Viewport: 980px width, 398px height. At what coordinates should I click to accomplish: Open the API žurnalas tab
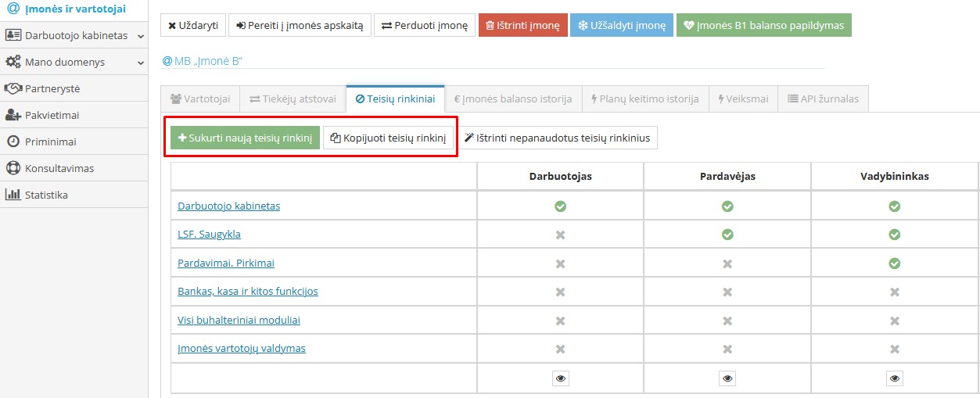pos(823,99)
